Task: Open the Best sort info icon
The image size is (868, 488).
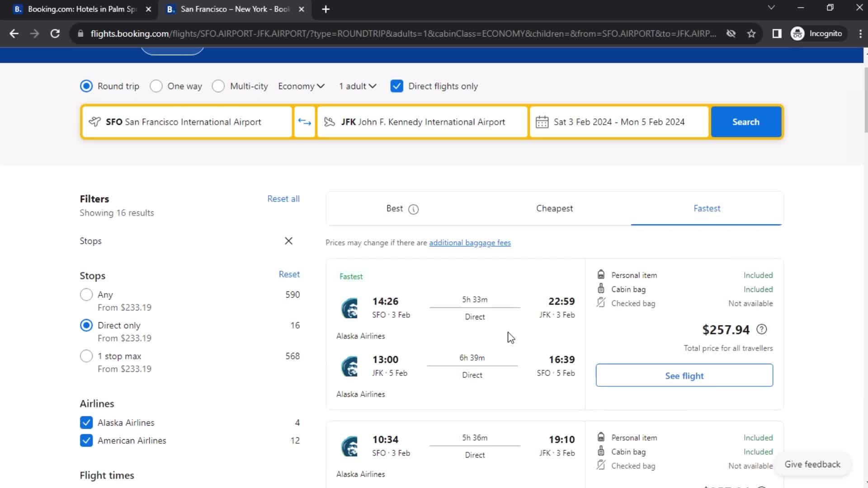Action: tap(413, 209)
